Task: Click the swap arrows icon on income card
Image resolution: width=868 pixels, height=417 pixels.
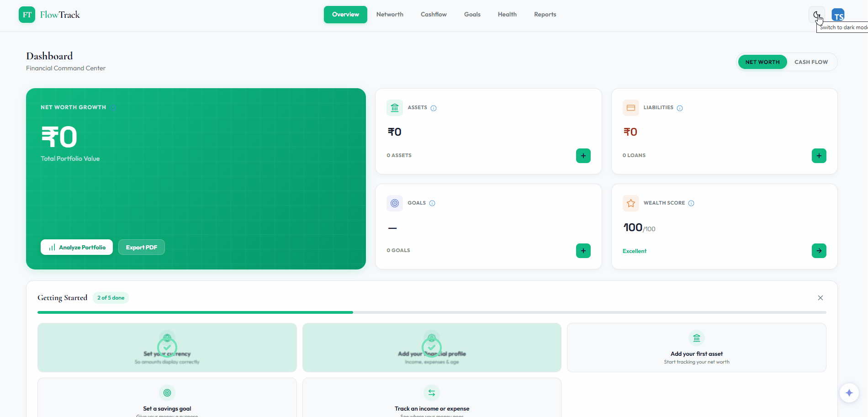Action: (432, 393)
